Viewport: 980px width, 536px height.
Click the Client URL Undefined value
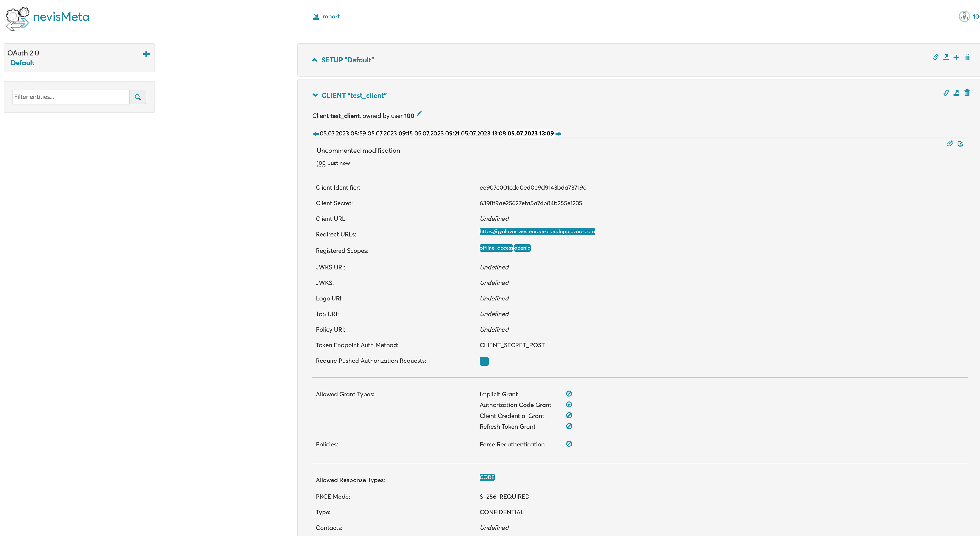494,219
